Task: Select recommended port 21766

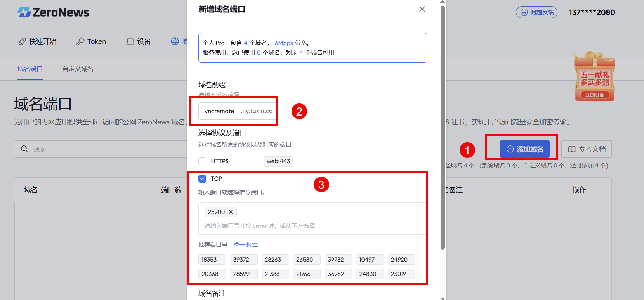Action: tap(307, 274)
